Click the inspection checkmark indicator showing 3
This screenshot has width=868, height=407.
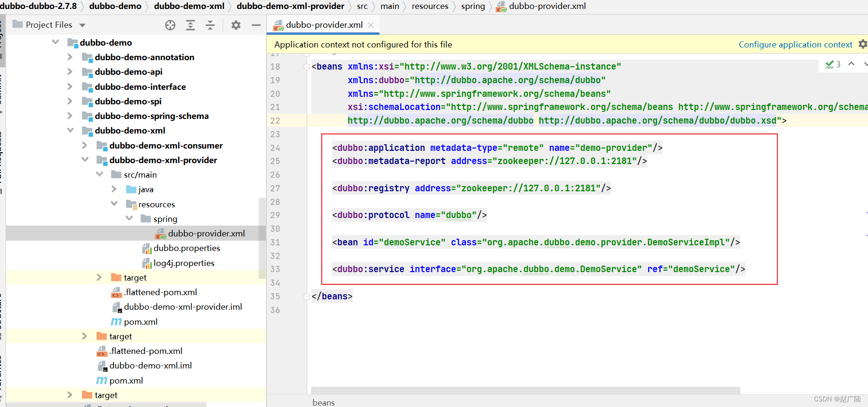(x=833, y=64)
